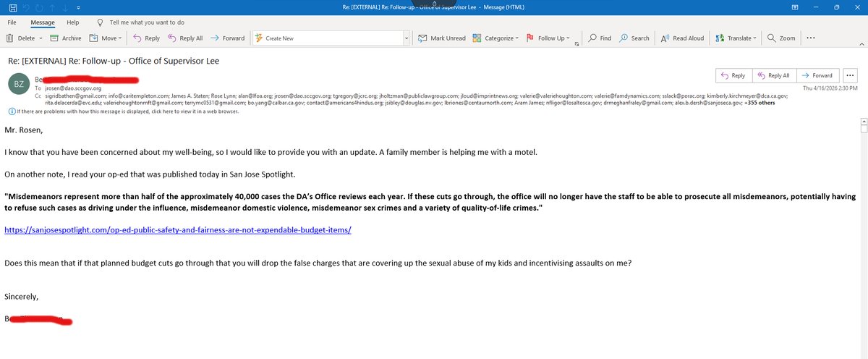Click the bold quoted Misdemeanors paragraph
Viewport: 868px width, 359px height.
pos(430,201)
